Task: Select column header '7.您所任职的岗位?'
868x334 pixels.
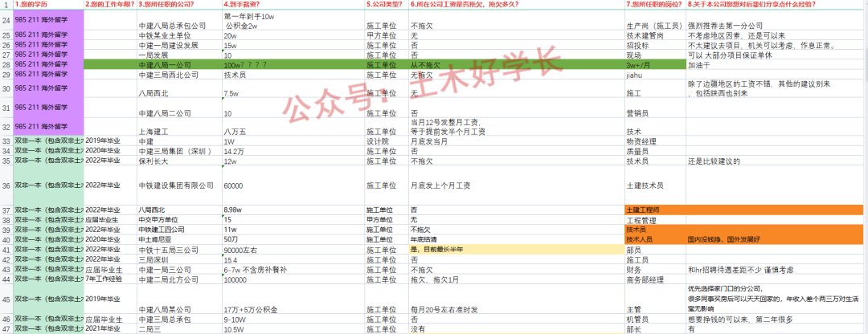Action: (655, 4)
